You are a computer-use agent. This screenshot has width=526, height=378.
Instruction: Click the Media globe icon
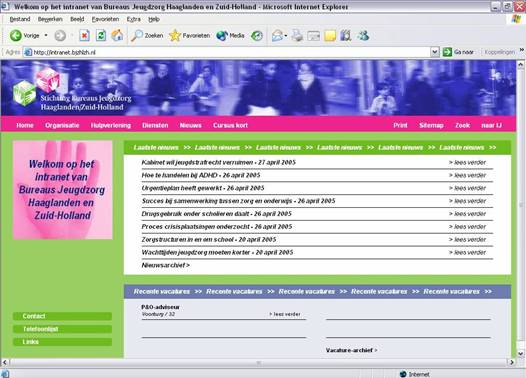tap(222, 36)
